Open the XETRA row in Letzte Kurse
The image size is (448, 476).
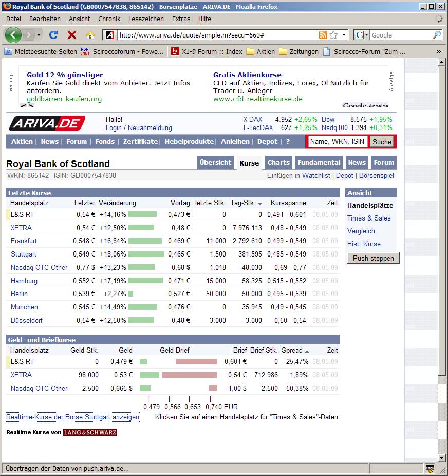point(21,228)
